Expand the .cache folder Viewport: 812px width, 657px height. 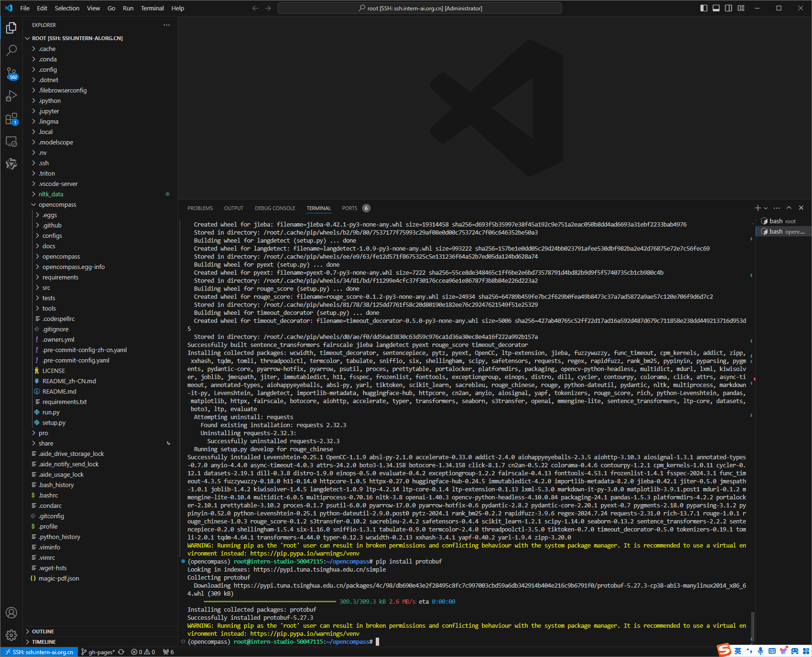pos(100,49)
